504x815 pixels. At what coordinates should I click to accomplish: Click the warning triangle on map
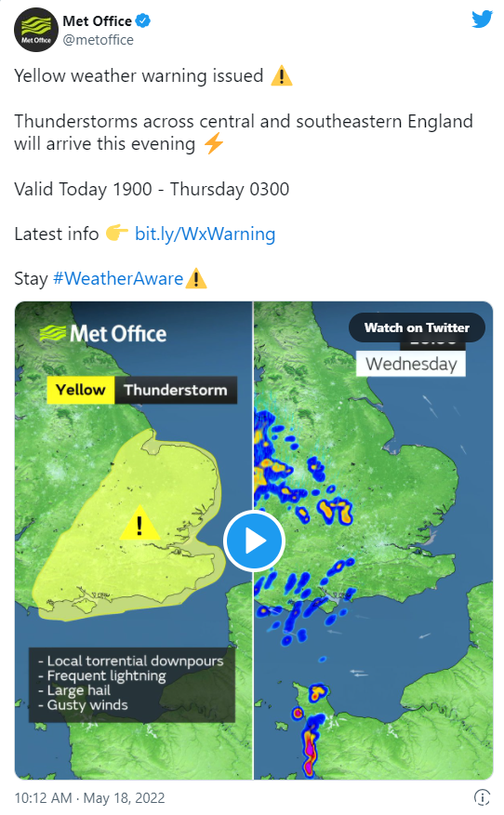click(139, 523)
